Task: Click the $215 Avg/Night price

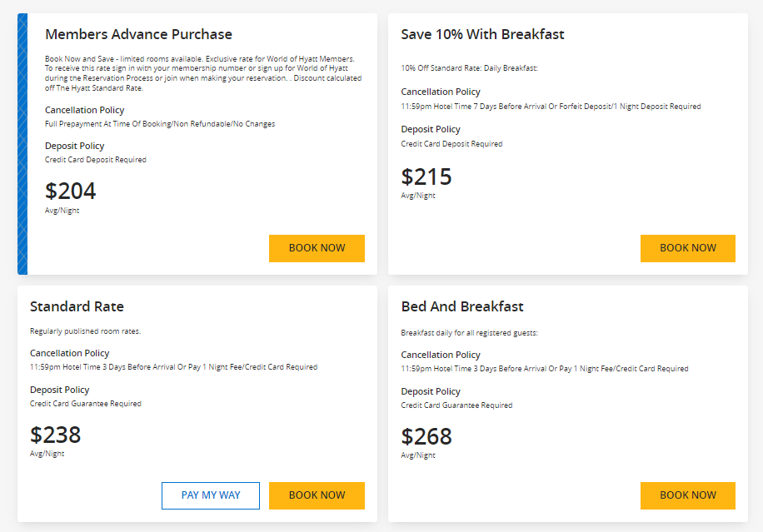Action: [x=427, y=177]
